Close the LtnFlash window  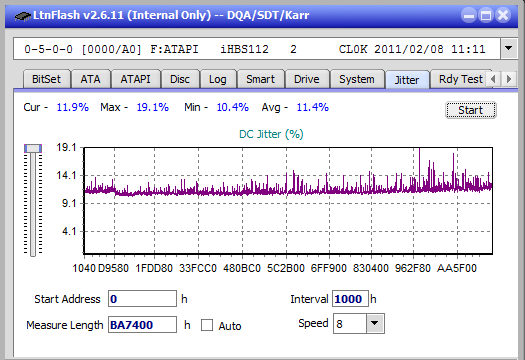(x=503, y=15)
